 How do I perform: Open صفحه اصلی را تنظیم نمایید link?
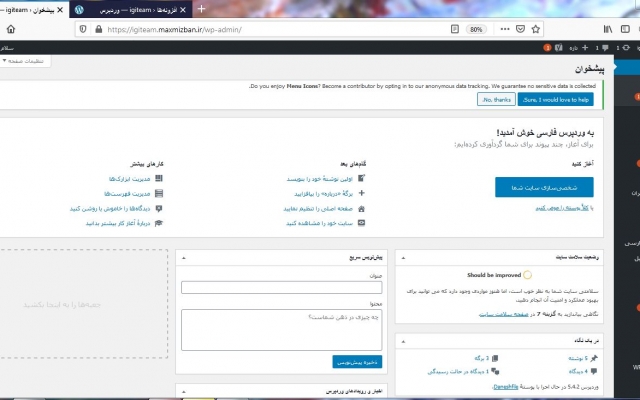[318, 209]
